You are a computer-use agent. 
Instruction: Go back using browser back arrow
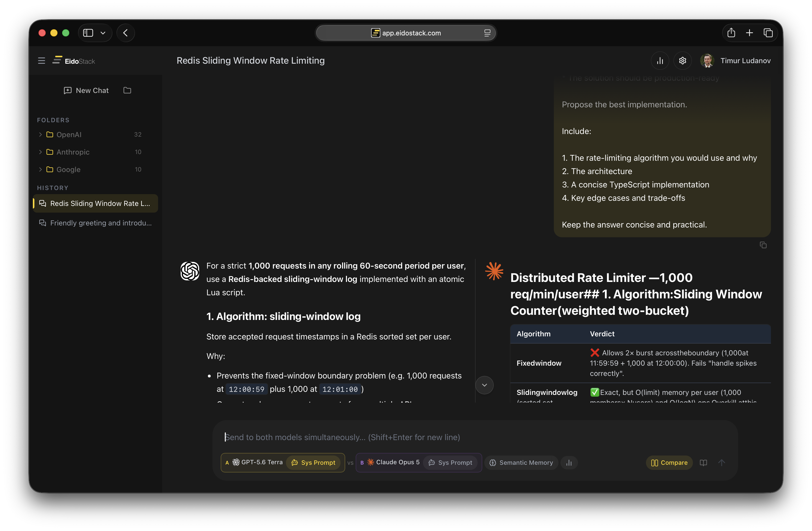(125, 33)
